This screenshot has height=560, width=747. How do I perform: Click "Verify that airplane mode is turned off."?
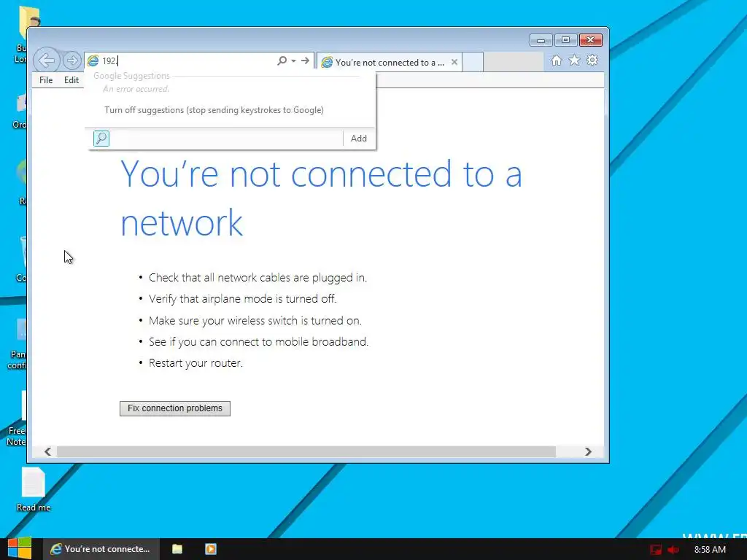tap(242, 298)
